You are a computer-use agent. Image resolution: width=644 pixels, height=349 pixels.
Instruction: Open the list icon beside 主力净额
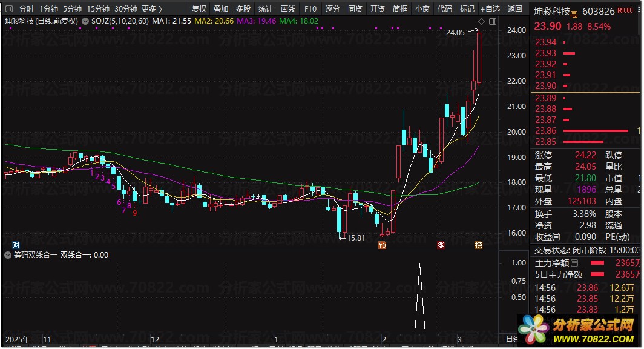[x=574, y=263]
